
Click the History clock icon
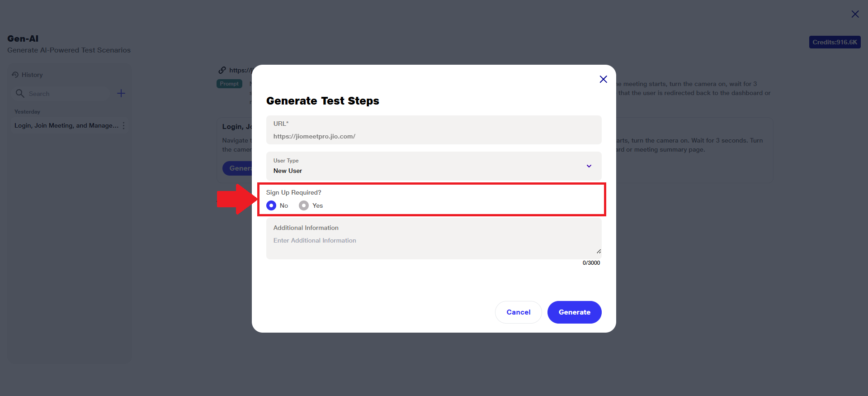pyautogui.click(x=15, y=75)
